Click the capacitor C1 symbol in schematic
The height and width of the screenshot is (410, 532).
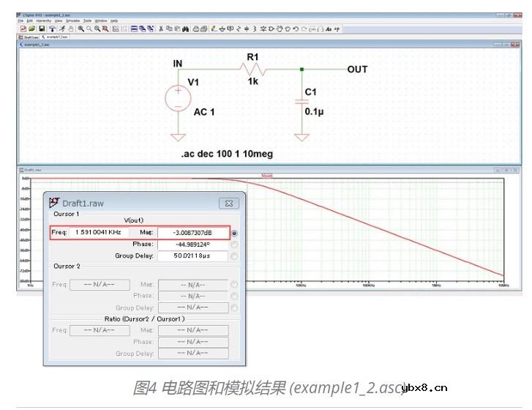pyautogui.click(x=301, y=102)
